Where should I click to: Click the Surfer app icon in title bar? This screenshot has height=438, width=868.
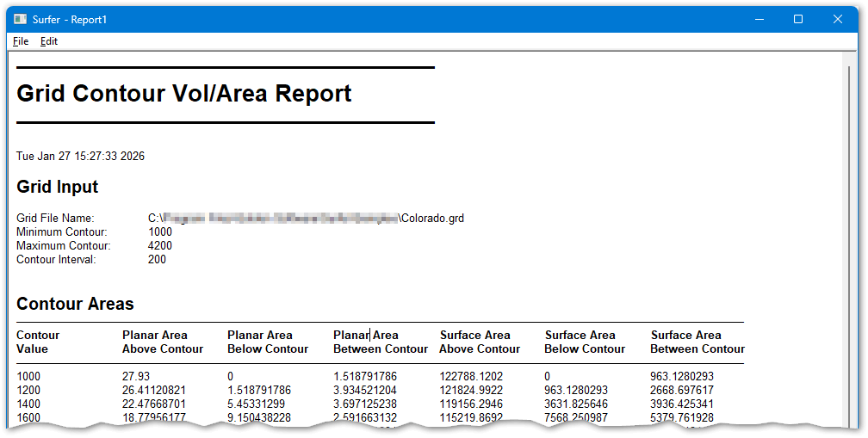coord(20,19)
